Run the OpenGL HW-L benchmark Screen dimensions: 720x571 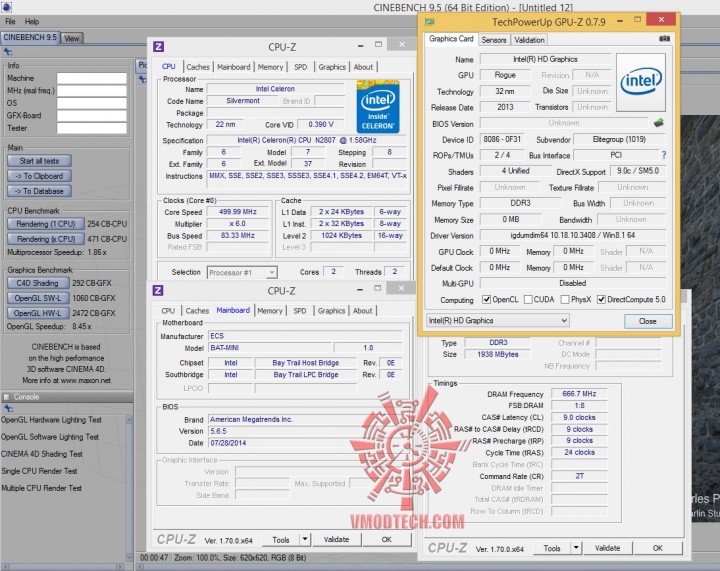click(x=38, y=313)
